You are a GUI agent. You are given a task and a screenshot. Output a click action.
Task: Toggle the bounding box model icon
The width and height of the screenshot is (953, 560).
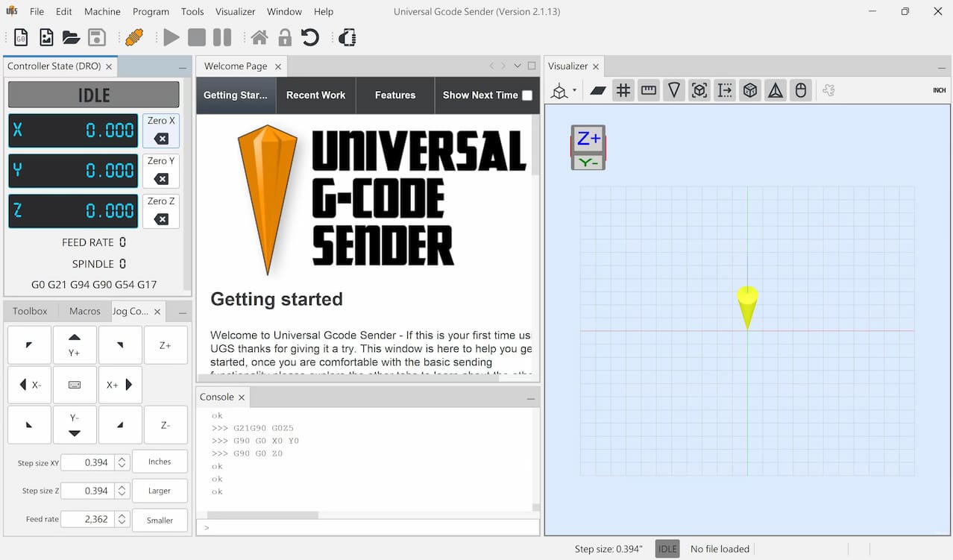pos(699,90)
